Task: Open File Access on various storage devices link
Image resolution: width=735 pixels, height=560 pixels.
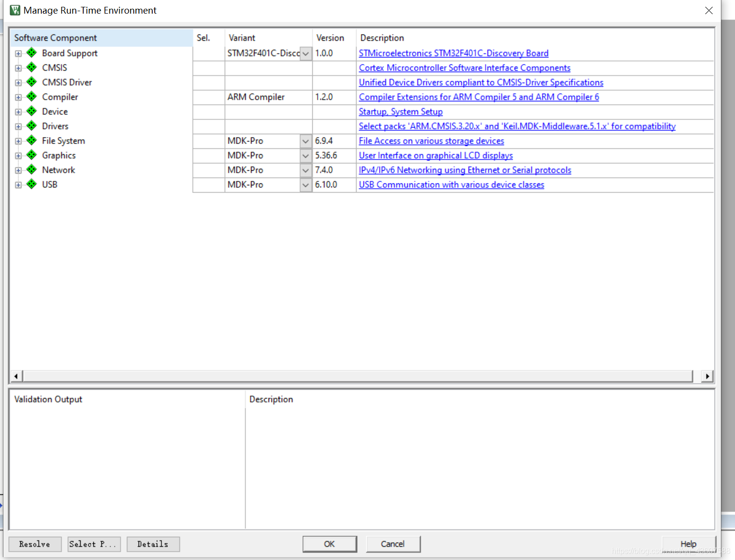Action: click(431, 141)
